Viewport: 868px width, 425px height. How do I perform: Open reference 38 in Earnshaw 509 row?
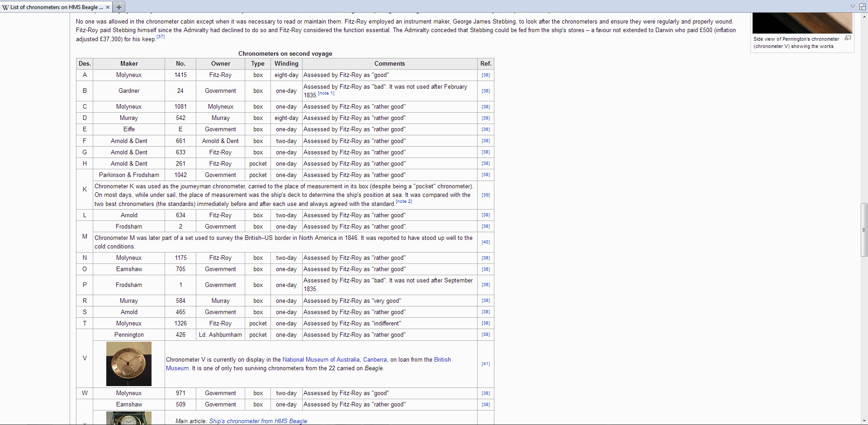[486, 405]
